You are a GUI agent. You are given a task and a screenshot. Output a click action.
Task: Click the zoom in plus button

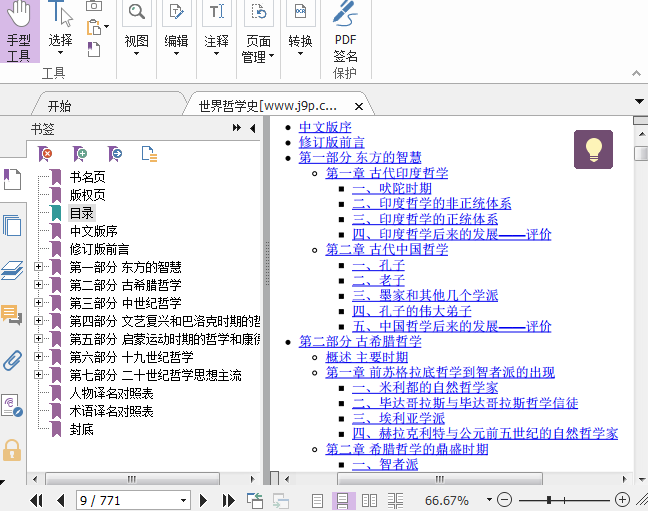click(x=622, y=500)
